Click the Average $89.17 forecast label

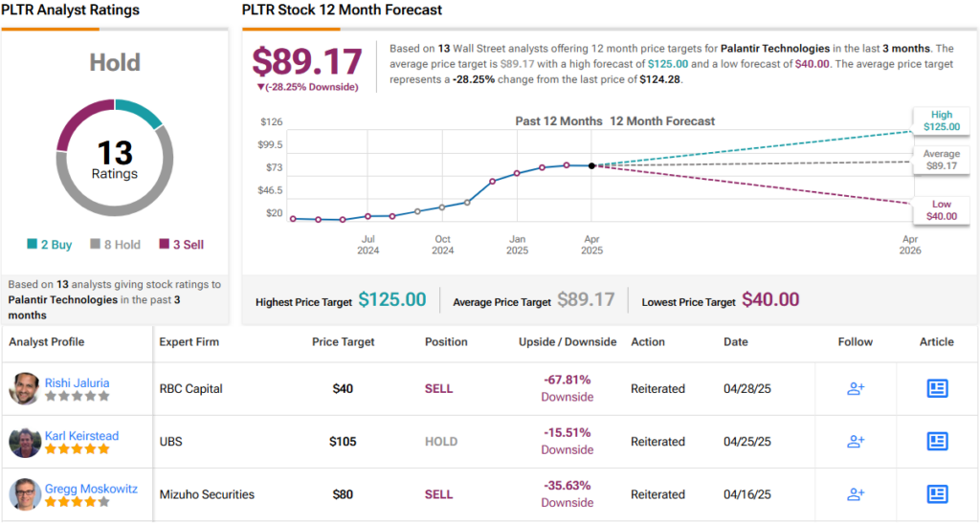click(942, 160)
